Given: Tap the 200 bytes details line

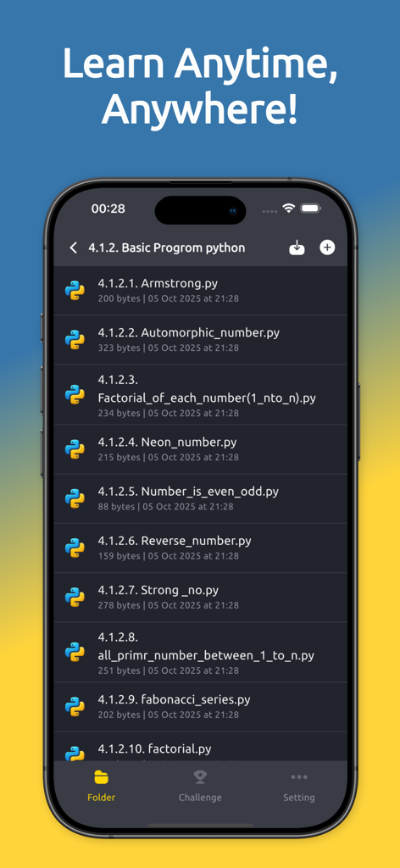Looking at the screenshot, I should 168,298.
